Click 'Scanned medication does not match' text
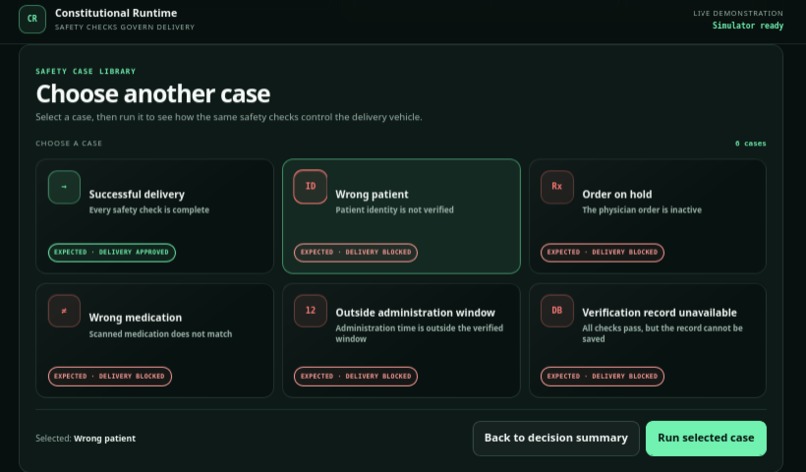The height and width of the screenshot is (472, 806). point(160,334)
